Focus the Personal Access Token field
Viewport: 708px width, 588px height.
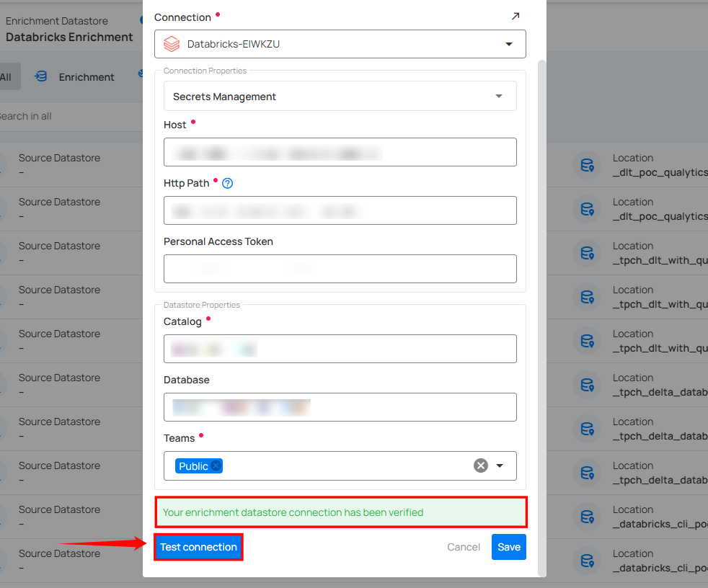pyautogui.click(x=340, y=269)
